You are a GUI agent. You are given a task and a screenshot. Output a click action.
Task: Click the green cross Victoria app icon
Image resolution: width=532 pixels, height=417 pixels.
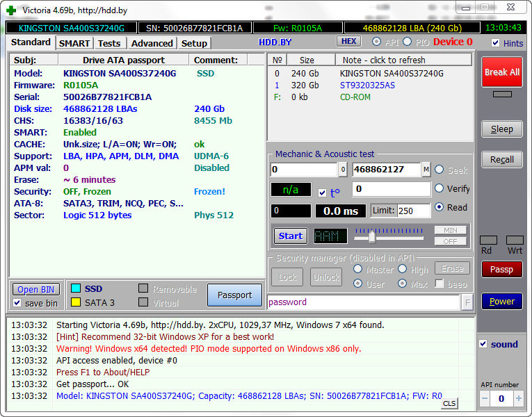pyautogui.click(x=11, y=10)
